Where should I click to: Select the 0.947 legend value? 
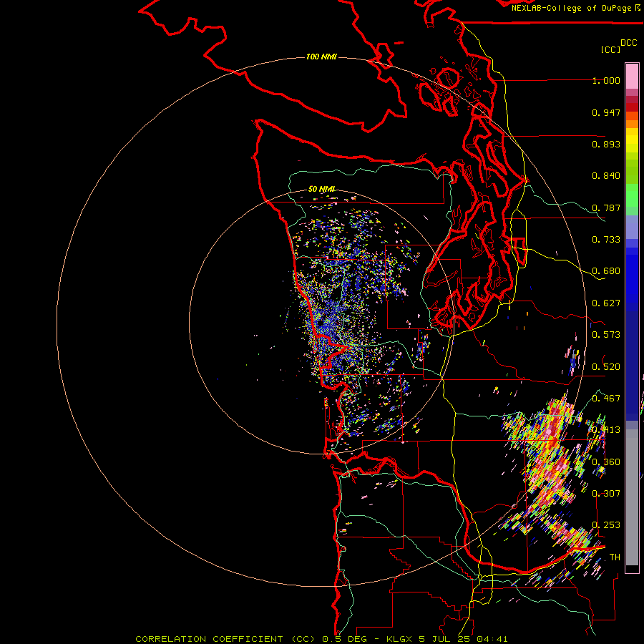pos(606,112)
